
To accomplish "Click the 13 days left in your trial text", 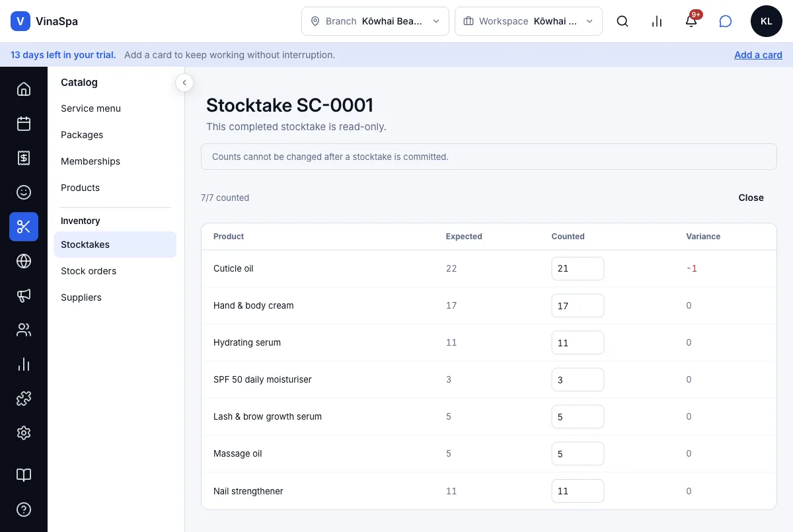I will click(63, 55).
